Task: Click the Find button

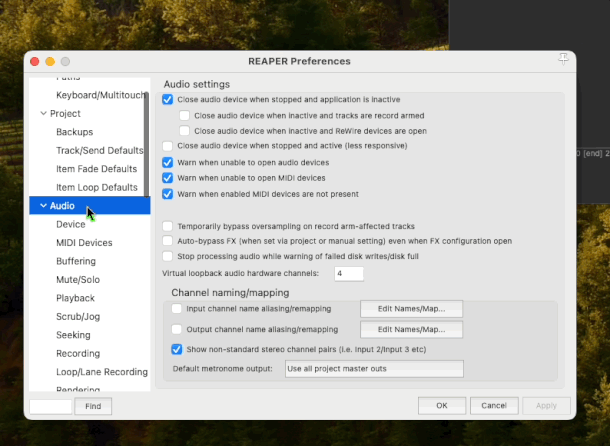Action: (x=93, y=406)
